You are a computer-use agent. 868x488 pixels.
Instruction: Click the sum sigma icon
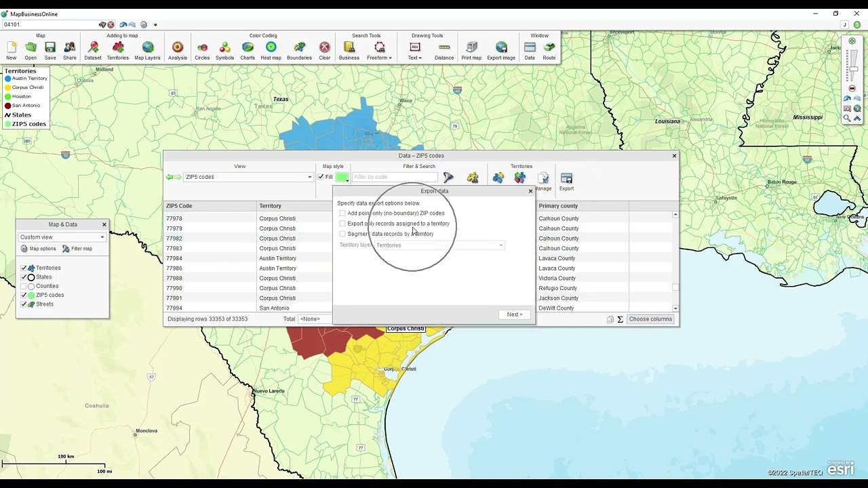tap(620, 319)
